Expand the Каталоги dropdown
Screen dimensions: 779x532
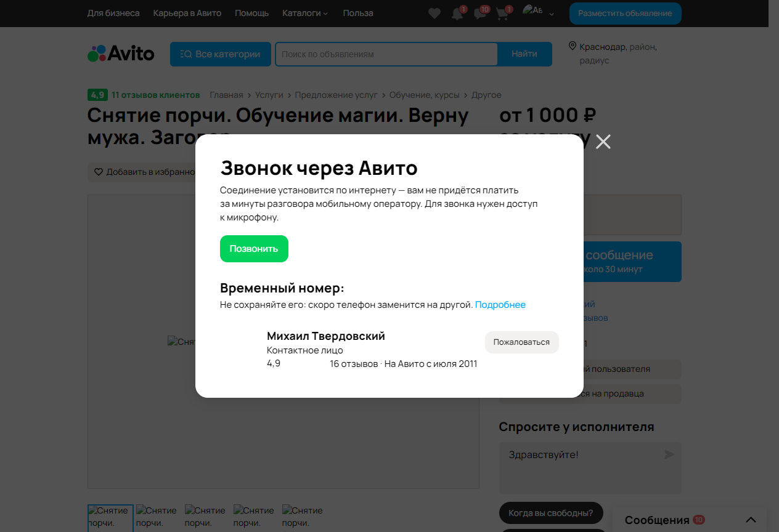[x=305, y=13]
